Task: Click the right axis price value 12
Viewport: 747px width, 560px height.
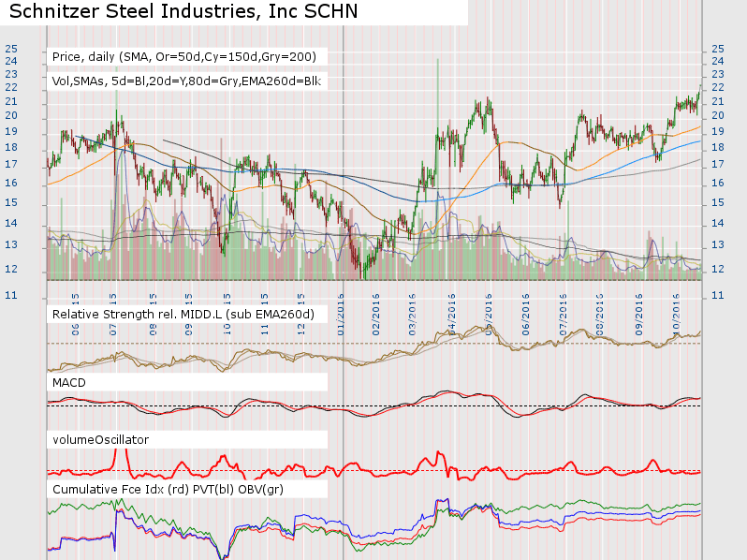Action: pos(718,269)
